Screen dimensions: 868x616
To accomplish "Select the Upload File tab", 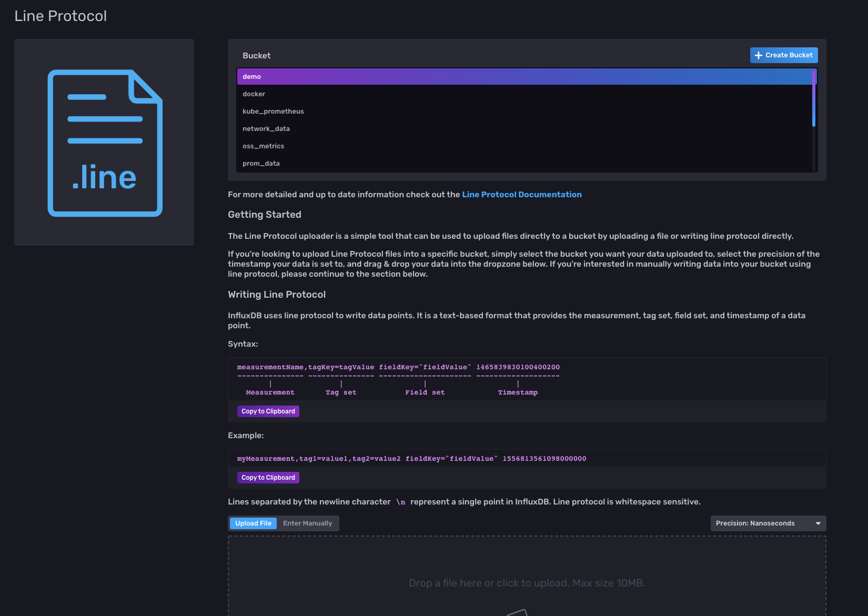I will coord(253,523).
